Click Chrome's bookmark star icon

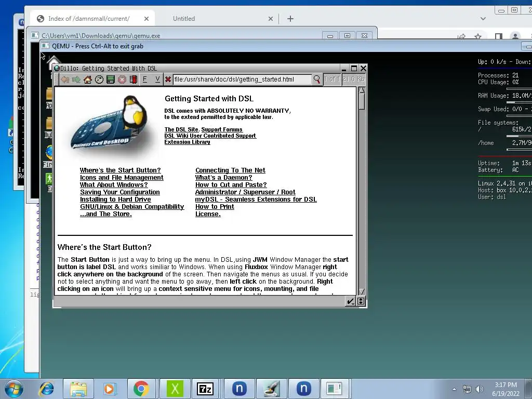(x=478, y=36)
